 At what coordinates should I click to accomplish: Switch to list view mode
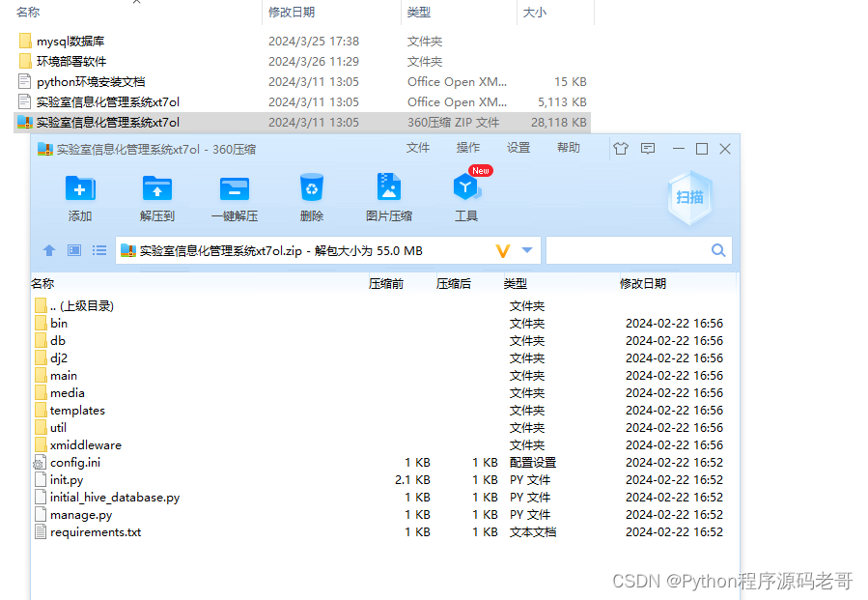click(98, 250)
